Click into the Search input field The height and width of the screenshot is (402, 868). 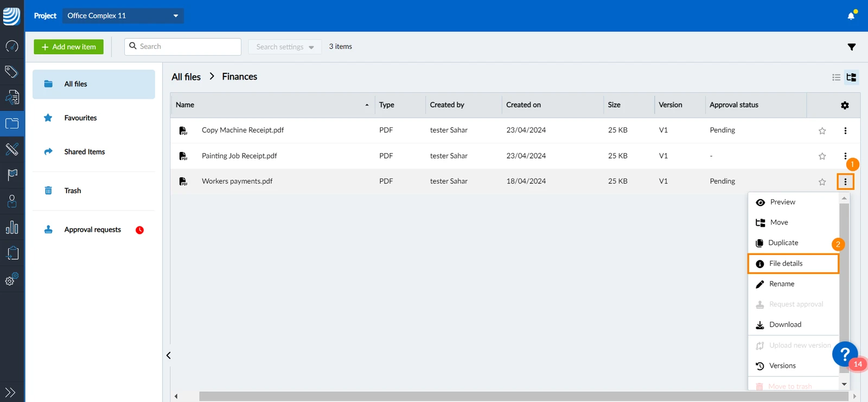pyautogui.click(x=183, y=47)
